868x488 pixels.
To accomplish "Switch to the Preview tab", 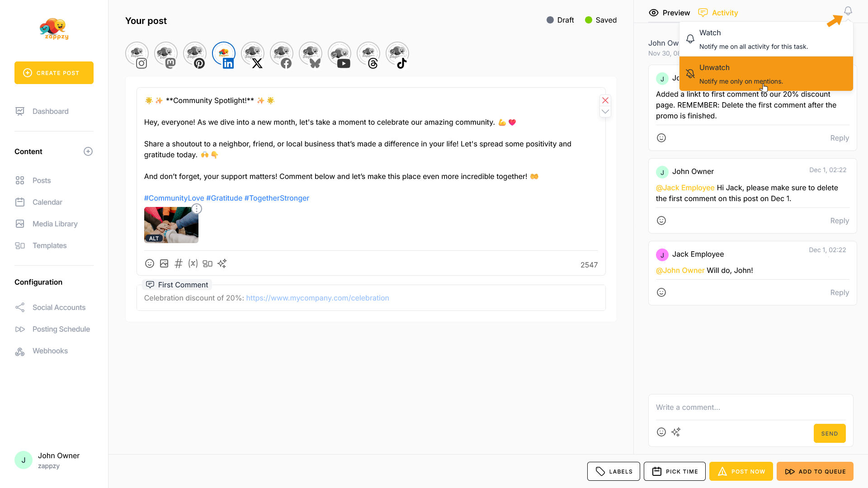I will (x=670, y=13).
